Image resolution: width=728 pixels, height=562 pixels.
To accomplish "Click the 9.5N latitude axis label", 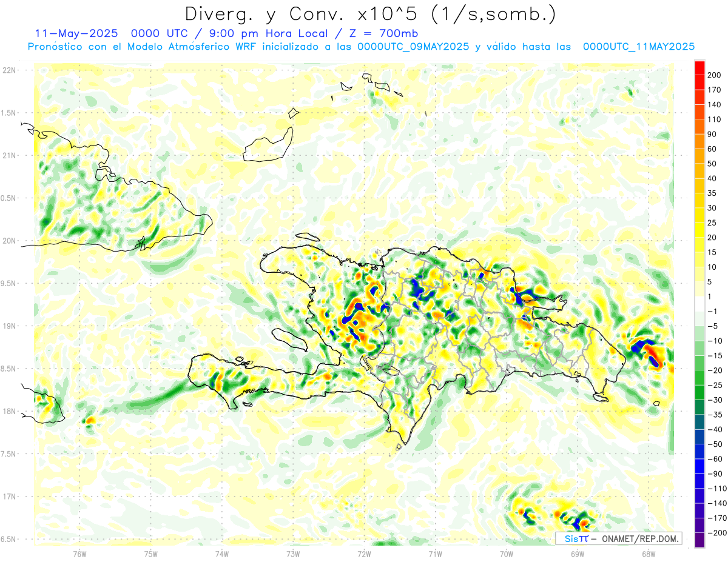I will point(9,284).
